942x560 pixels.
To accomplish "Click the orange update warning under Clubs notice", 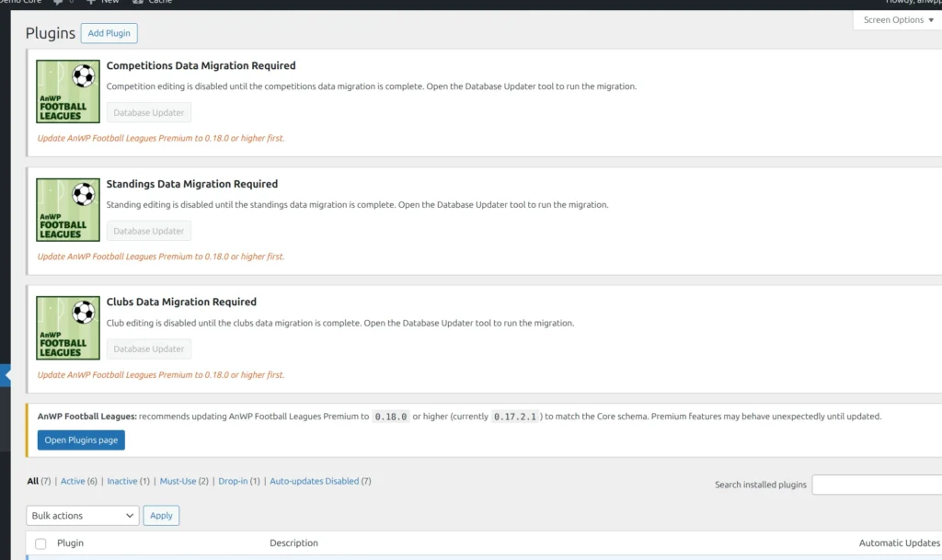I will point(161,374).
